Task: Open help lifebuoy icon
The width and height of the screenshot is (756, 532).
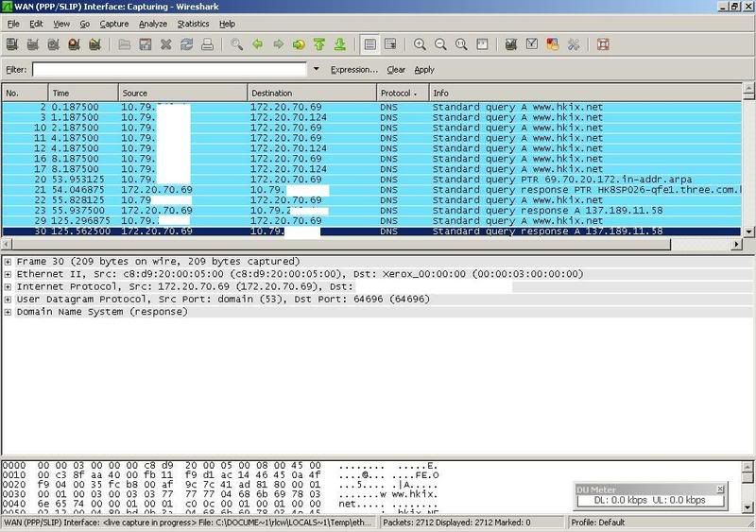Action: 603,44
